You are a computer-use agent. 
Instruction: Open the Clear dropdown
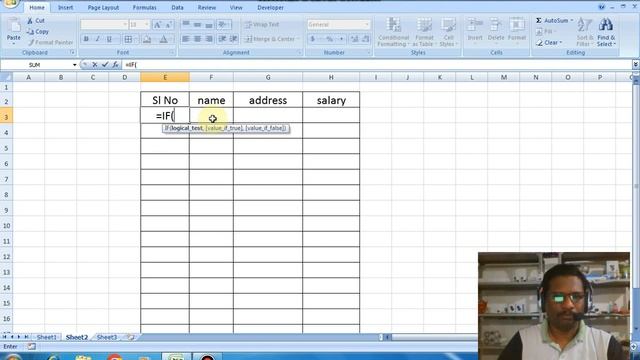(549, 42)
